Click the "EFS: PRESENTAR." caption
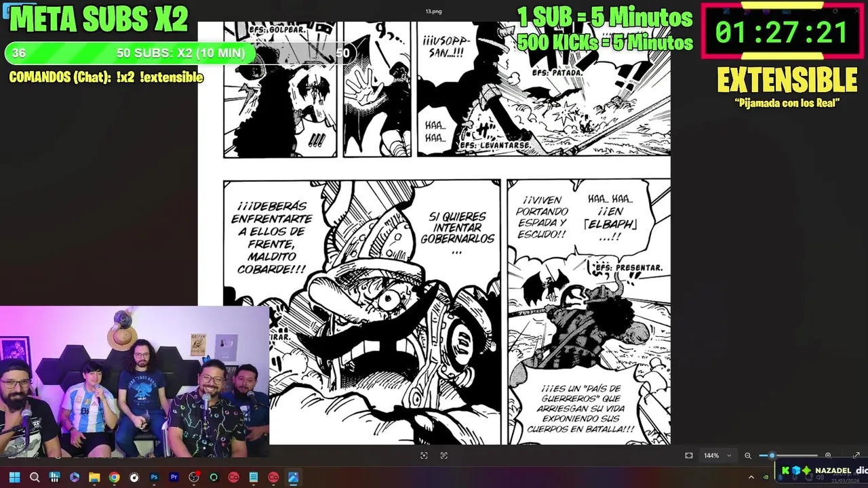Viewport: 868px width, 488px height. tap(629, 268)
